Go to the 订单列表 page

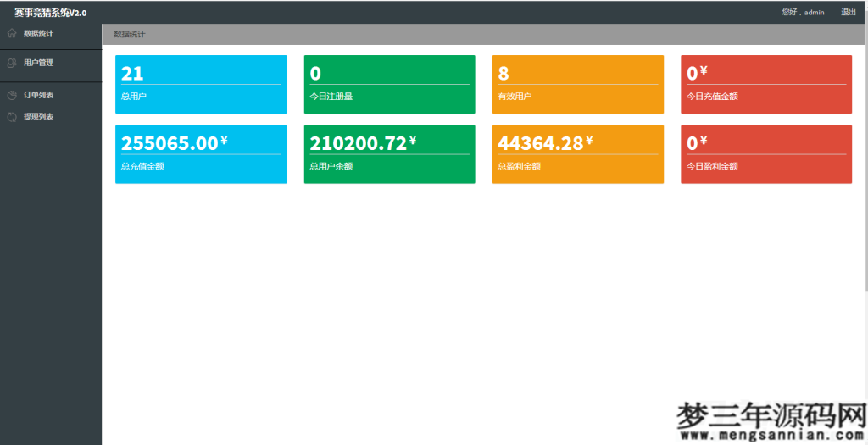38,95
